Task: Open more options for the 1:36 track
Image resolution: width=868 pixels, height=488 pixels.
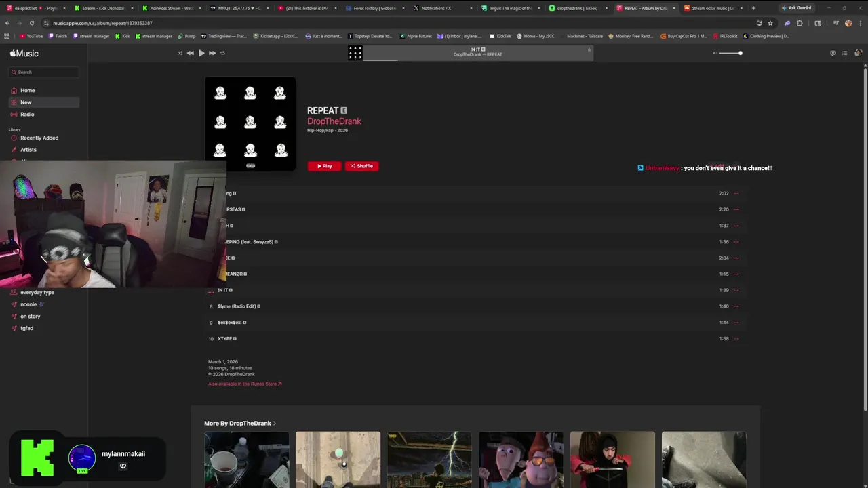Action: pyautogui.click(x=736, y=242)
